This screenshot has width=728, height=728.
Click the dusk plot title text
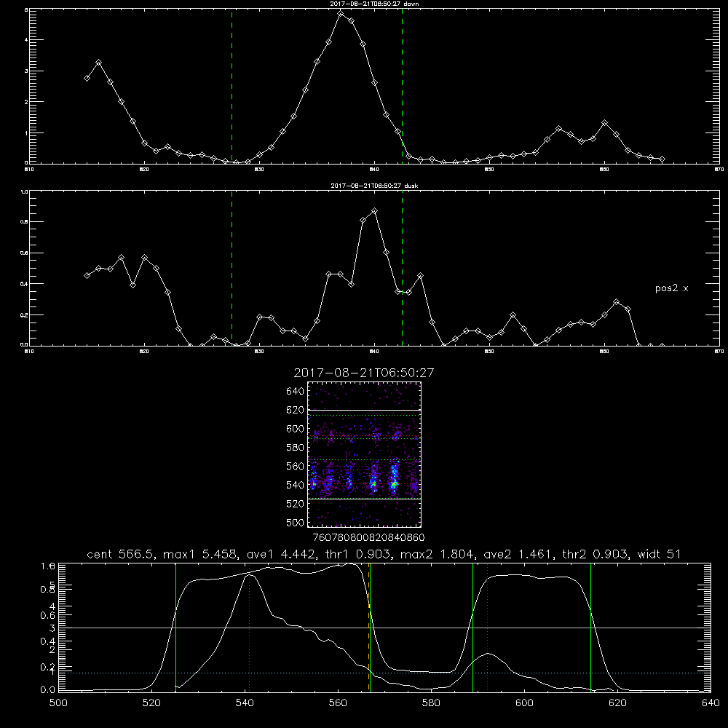374,185
